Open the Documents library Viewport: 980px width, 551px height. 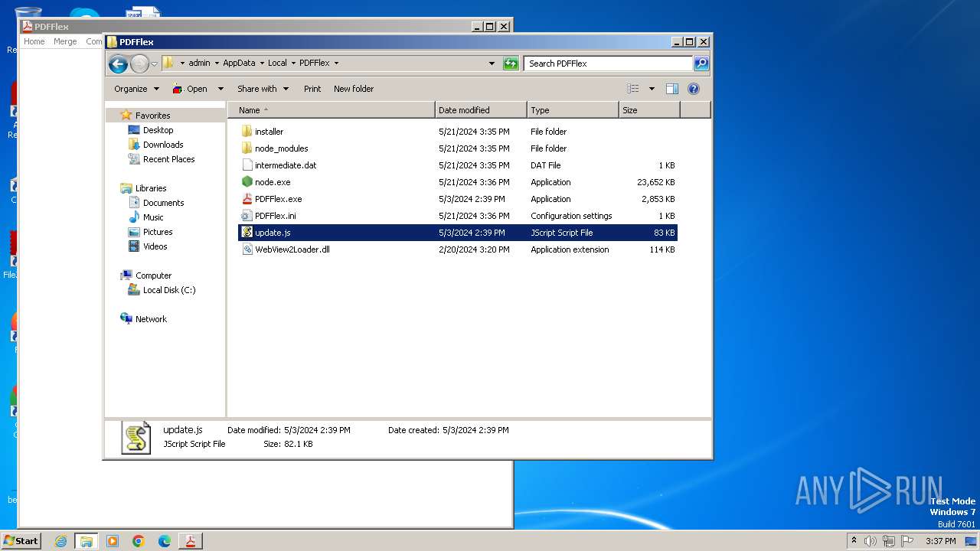coord(163,203)
